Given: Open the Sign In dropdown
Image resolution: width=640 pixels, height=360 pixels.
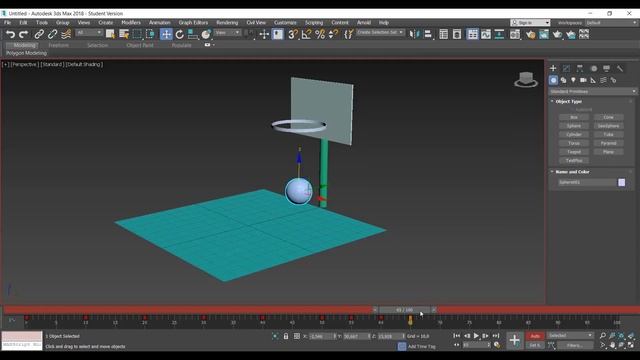Looking at the screenshot, I should click(530, 23).
